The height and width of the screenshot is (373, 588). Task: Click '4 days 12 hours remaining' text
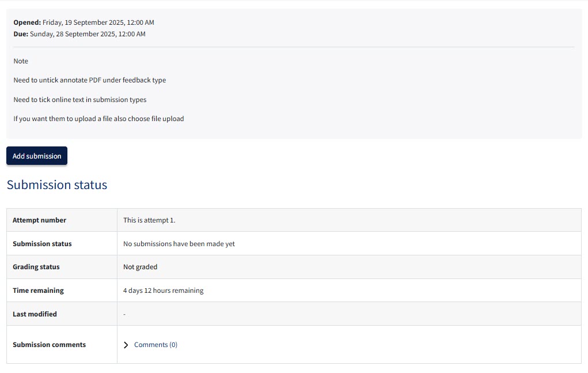point(163,291)
